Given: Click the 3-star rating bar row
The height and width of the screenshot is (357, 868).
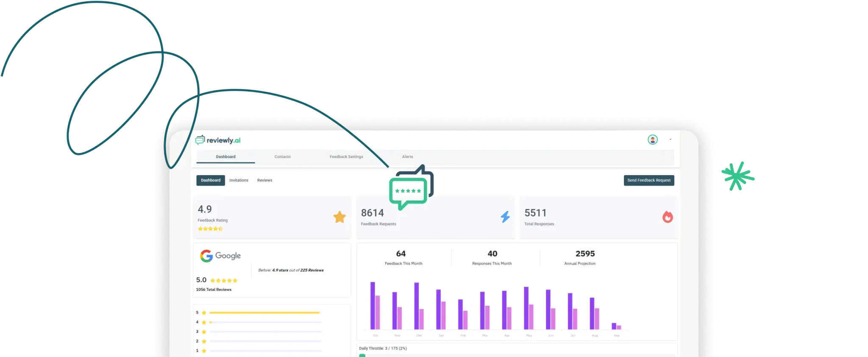Looking at the screenshot, I should (x=259, y=332).
